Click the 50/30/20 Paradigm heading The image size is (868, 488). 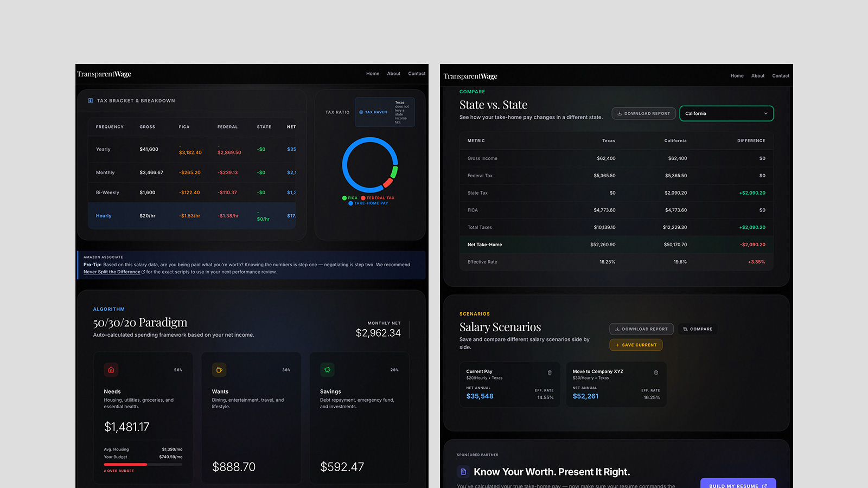pos(140,323)
